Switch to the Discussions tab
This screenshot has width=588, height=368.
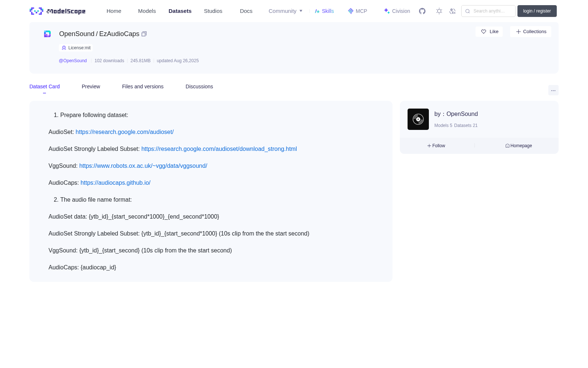(x=199, y=86)
